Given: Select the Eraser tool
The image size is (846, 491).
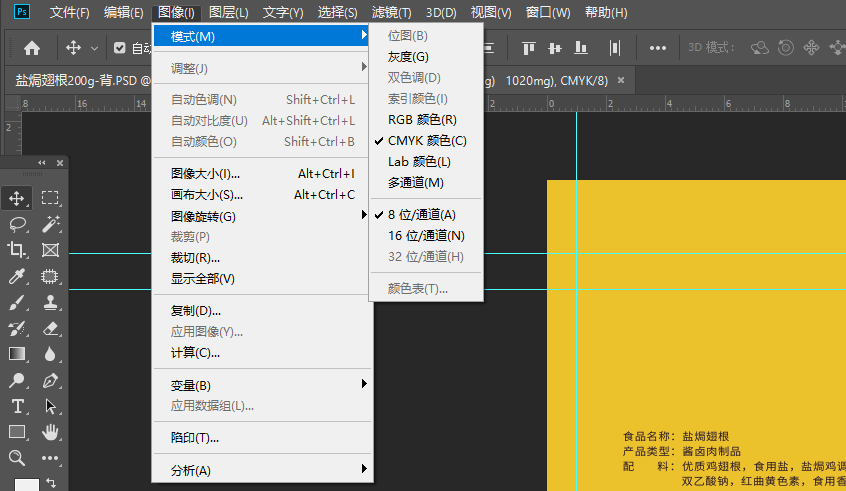Looking at the screenshot, I should [50, 328].
